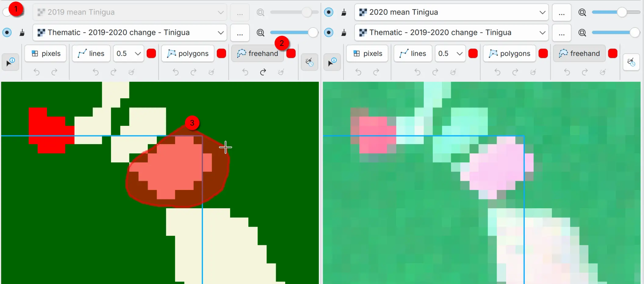This screenshot has height=284, width=644.
Task: Activate the lines tool in right panel
Action: [413, 53]
